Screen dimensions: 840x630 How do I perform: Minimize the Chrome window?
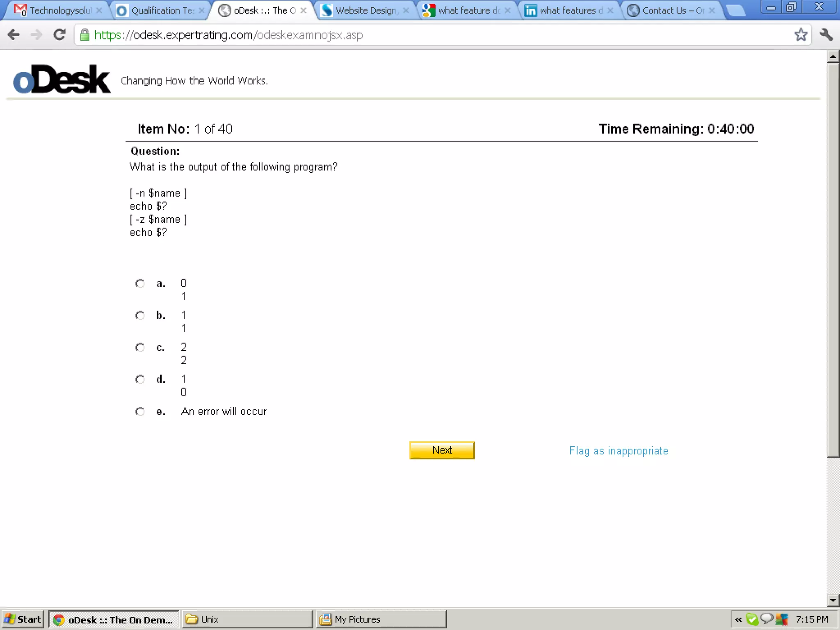[x=771, y=7]
